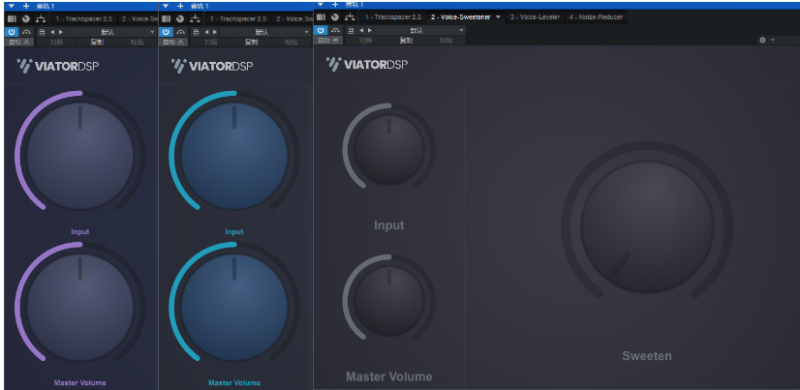Click the preset file icon in blue window

[196, 32]
